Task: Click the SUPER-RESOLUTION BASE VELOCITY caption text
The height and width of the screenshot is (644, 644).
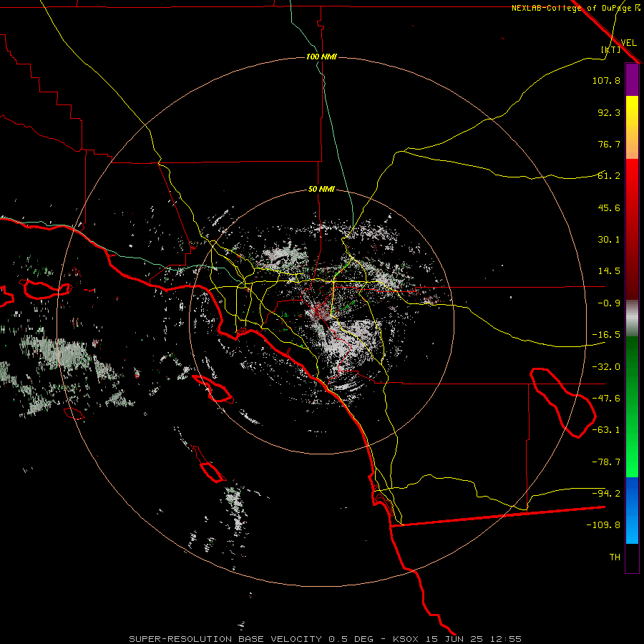Action: pos(225,639)
